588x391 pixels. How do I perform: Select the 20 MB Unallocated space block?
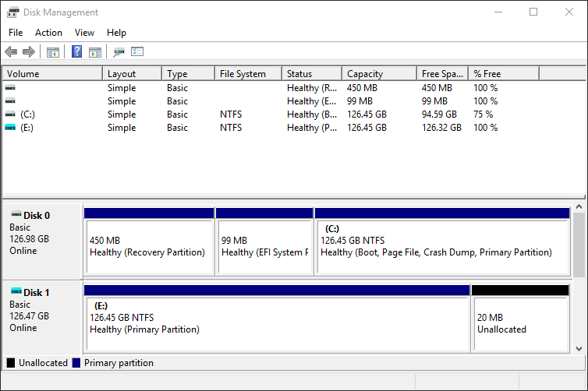click(520, 323)
